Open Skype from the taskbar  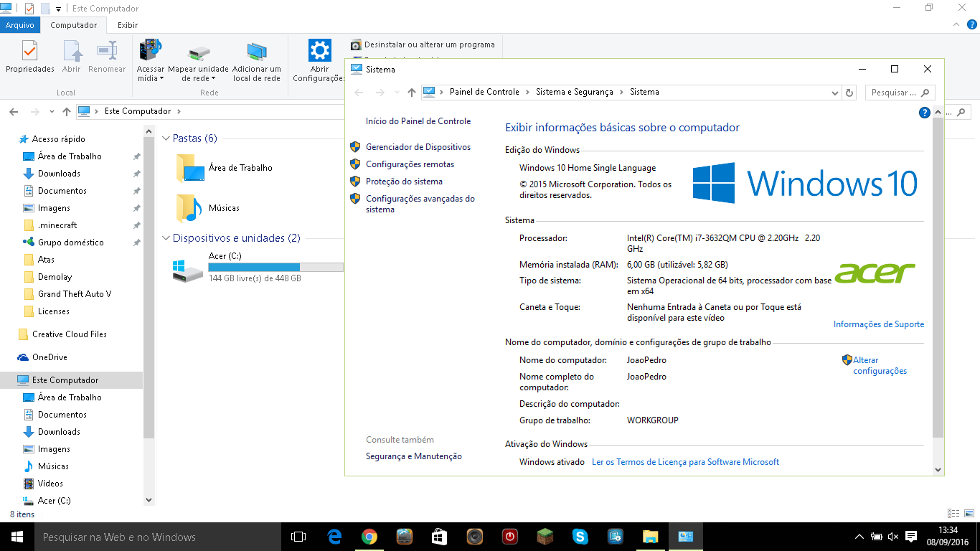(x=580, y=537)
